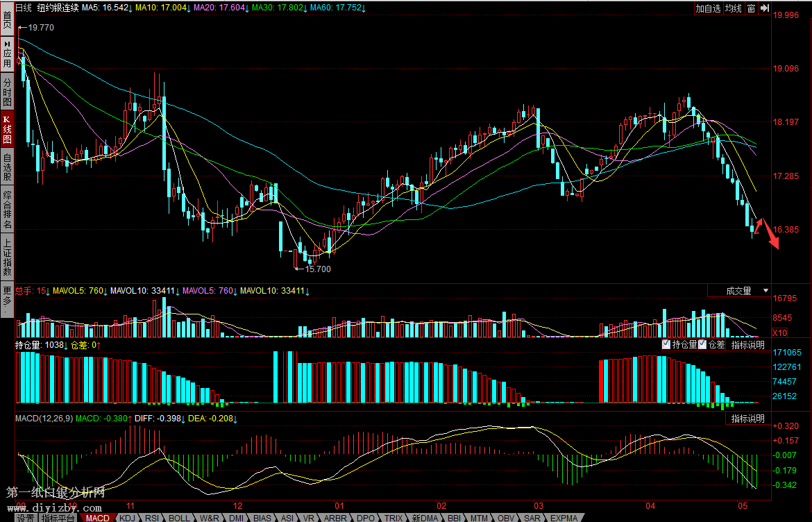
Task: Switch to the KDJ indicator tab
Action: coord(128,518)
